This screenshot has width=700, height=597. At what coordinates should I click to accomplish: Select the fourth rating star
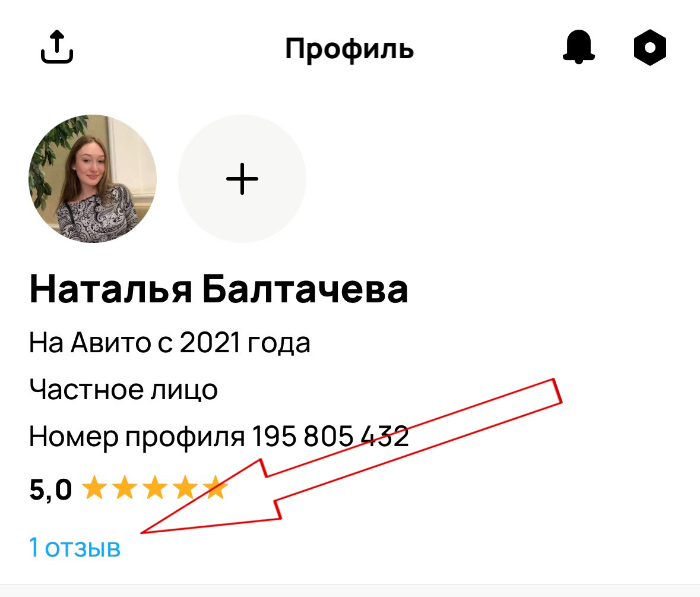(185, 487)
